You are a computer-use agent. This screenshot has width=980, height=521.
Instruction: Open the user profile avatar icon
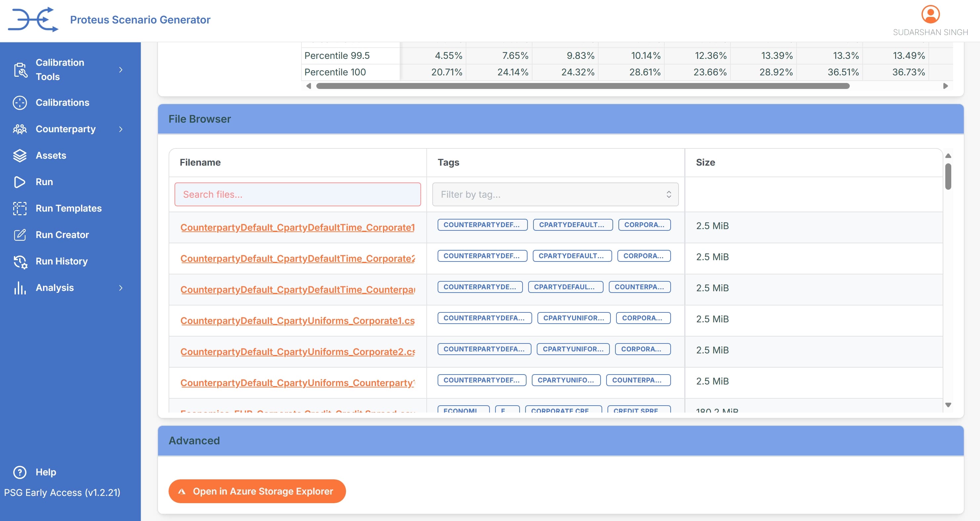(930, 15)
